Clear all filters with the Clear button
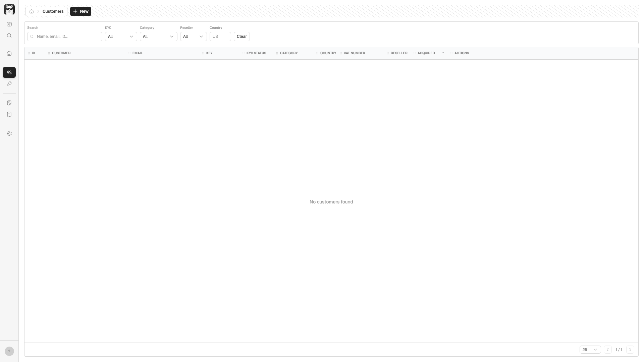 click(241, 37)
